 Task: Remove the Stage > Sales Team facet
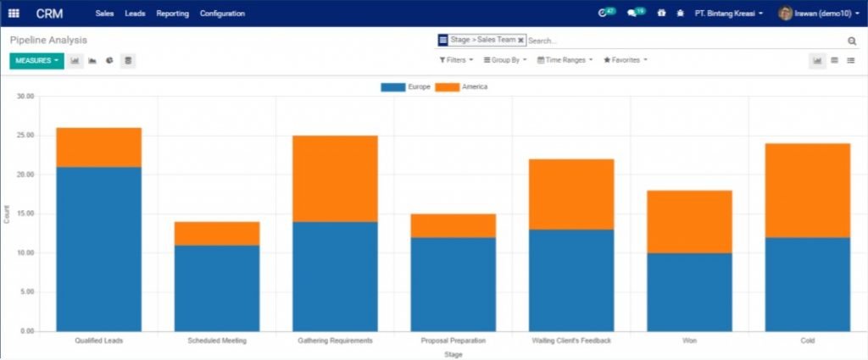521,41
